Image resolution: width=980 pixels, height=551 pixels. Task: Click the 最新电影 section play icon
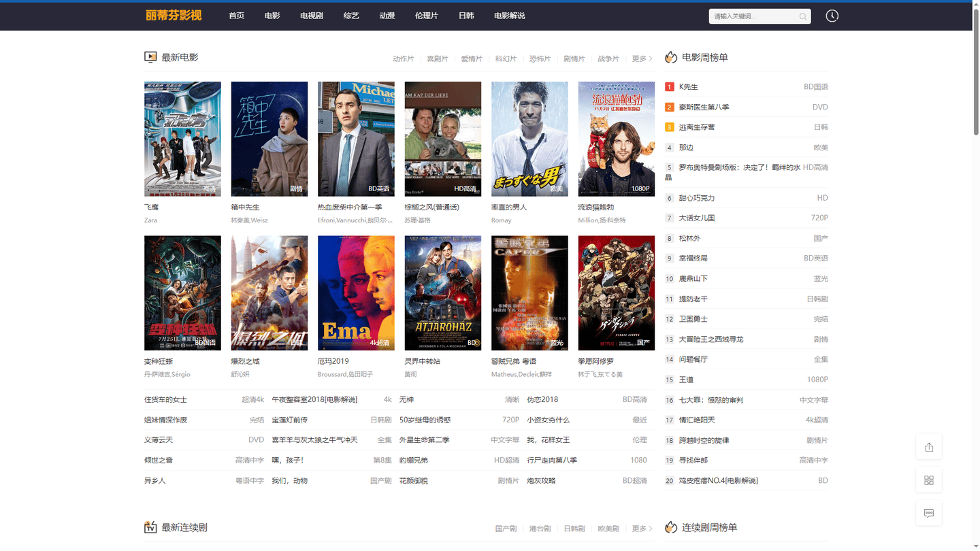[x=150, y=57]
